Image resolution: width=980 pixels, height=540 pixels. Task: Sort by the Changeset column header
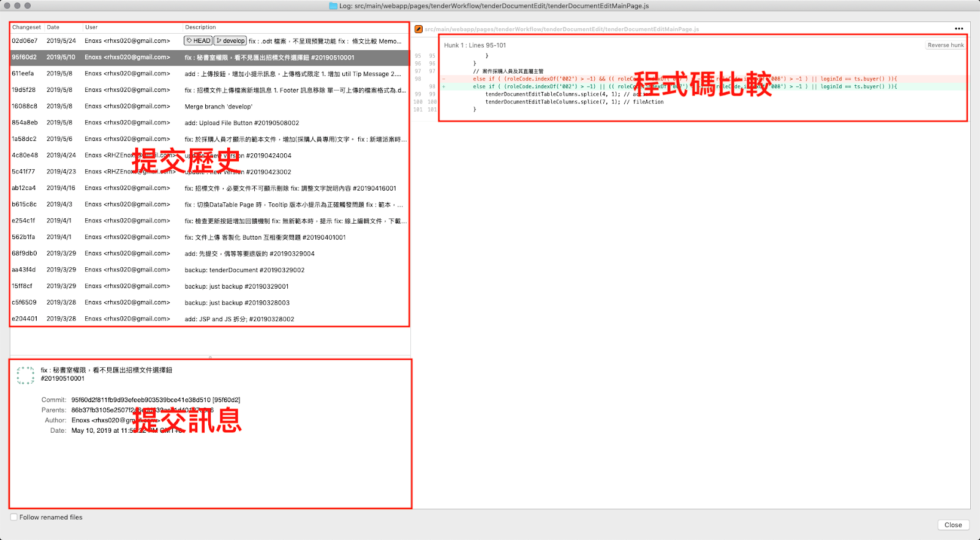pos(26,28)
